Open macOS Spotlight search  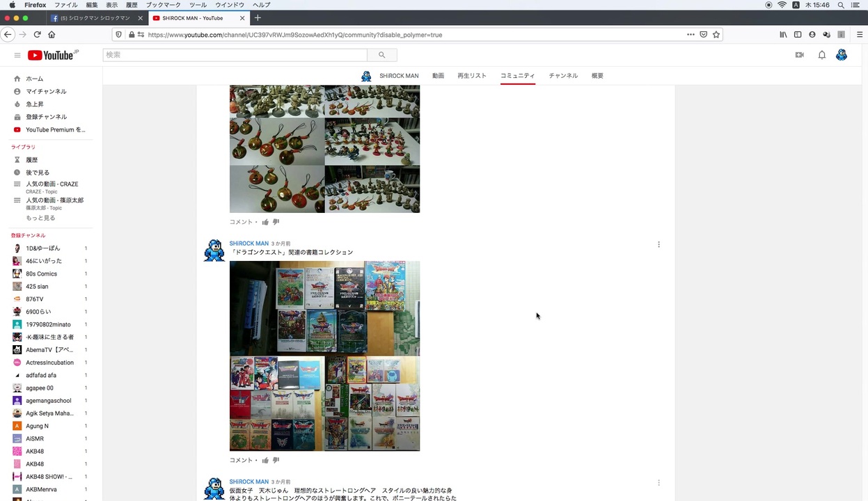[841, 5]
